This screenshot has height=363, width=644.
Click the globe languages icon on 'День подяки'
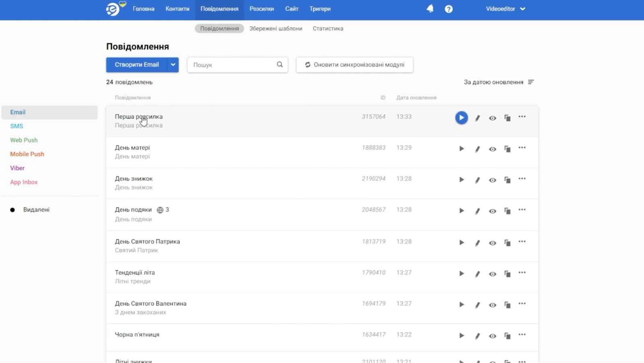pyautogui.click(x=160, y=210)
